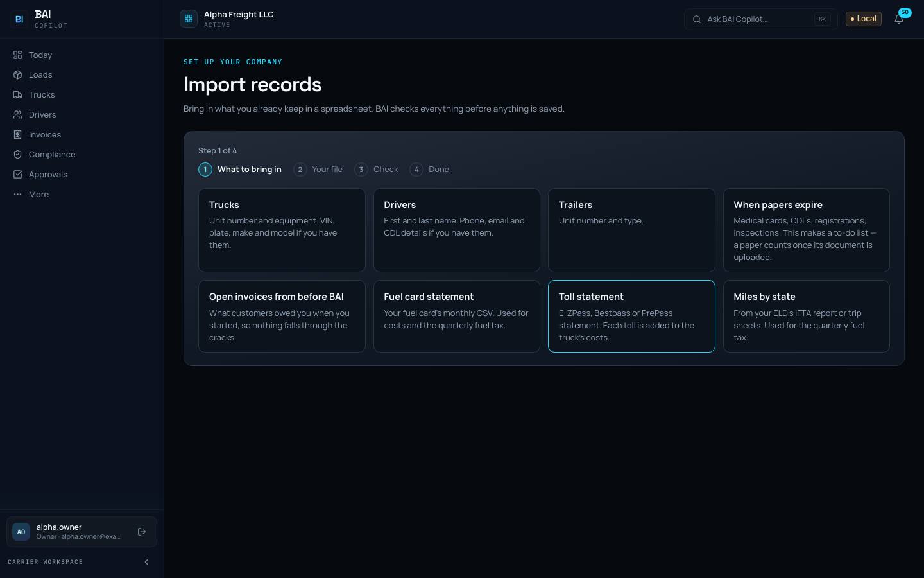Go to step 3 Check
Image resolution: width=924 pixels, height=578 pixels.
click(376, 170)
